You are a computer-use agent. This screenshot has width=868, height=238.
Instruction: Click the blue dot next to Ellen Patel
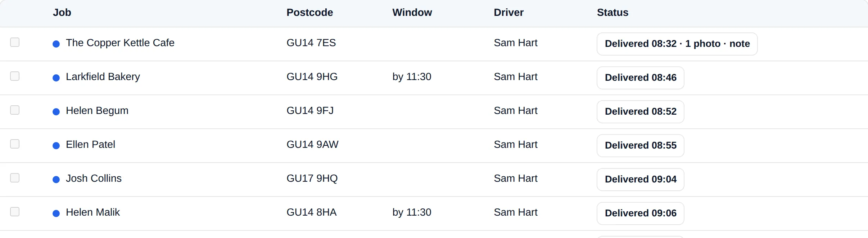[x=56, y=146]
